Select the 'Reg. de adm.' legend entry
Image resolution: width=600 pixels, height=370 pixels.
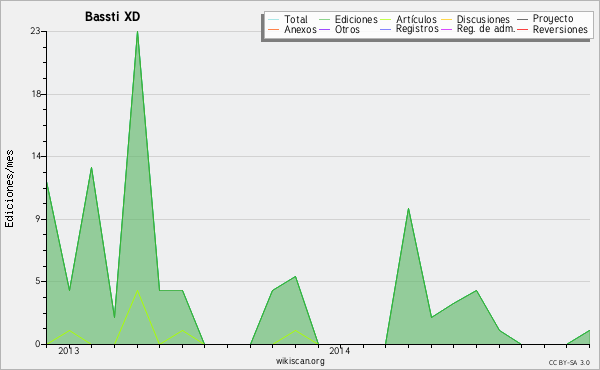pyautogui.click(x=486, y=29)
